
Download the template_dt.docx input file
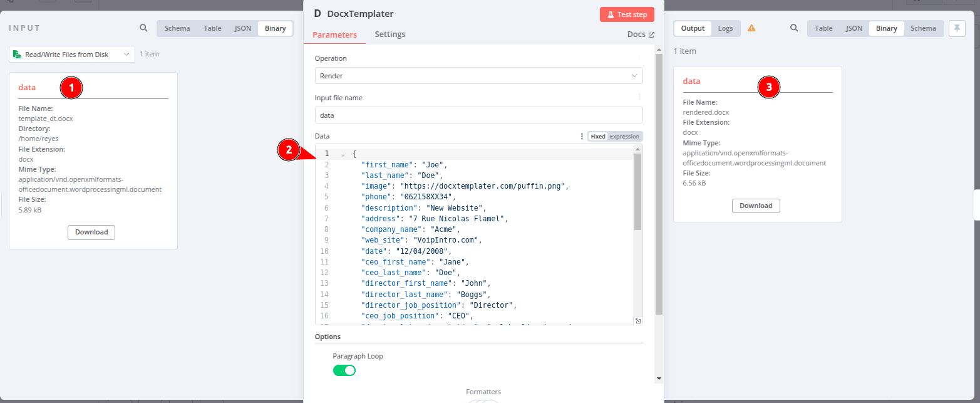coord(91,232)
